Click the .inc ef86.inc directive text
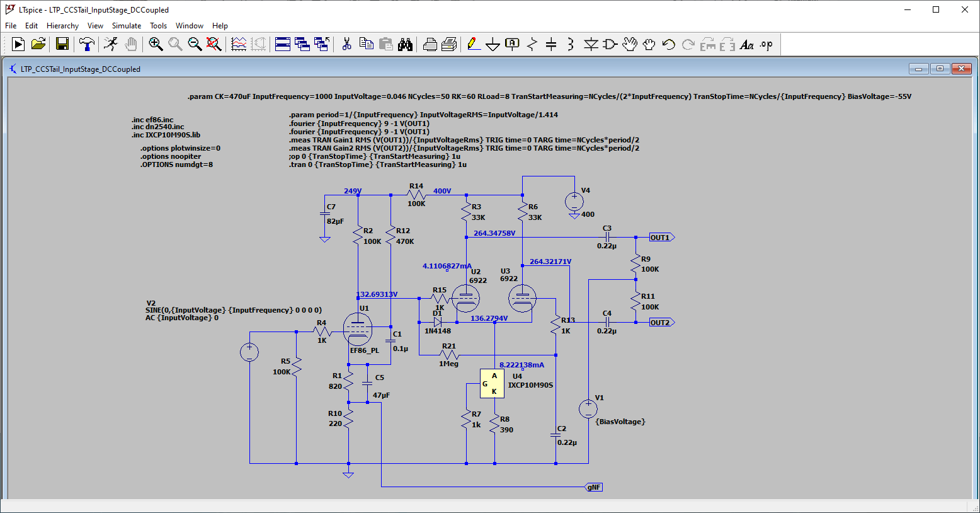This screenshot has width=980, height=513. click(x=152, y=120)
